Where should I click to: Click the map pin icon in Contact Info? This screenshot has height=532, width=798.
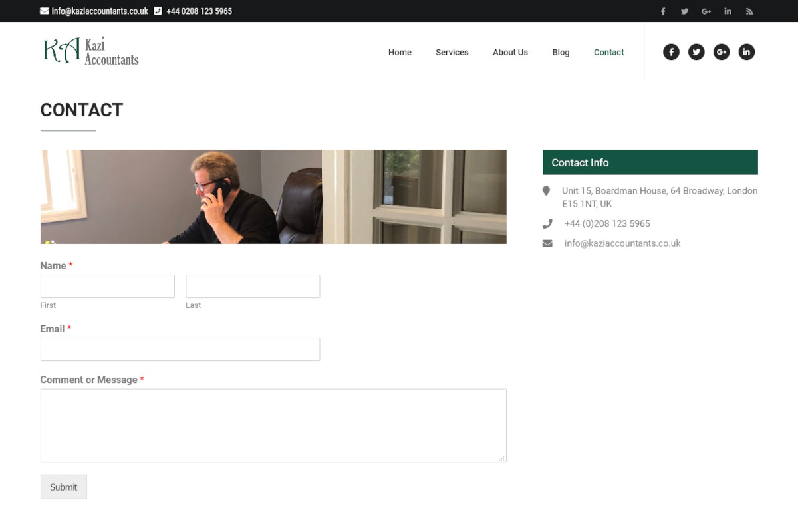(547, 191)
